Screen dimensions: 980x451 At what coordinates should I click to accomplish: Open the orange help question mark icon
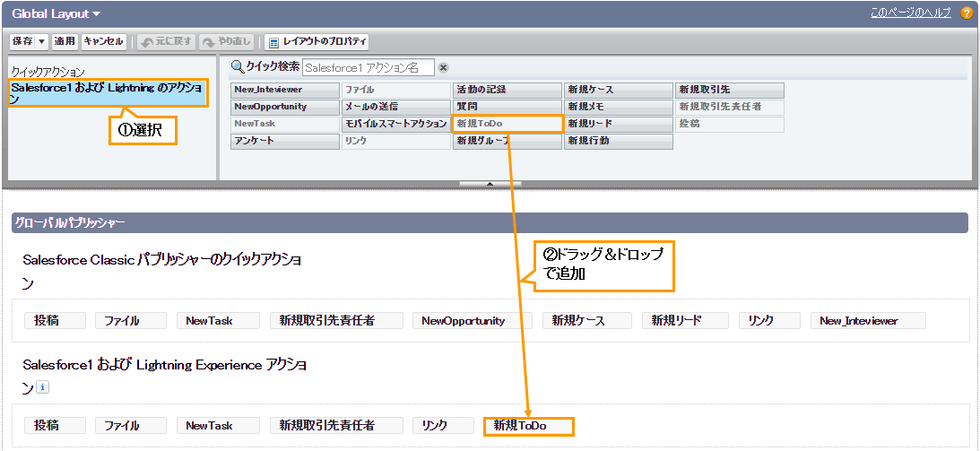pos(967,13)
